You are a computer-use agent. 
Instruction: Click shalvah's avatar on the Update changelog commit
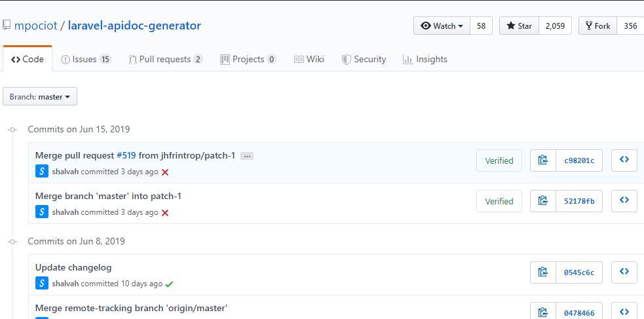click(42, 284)
